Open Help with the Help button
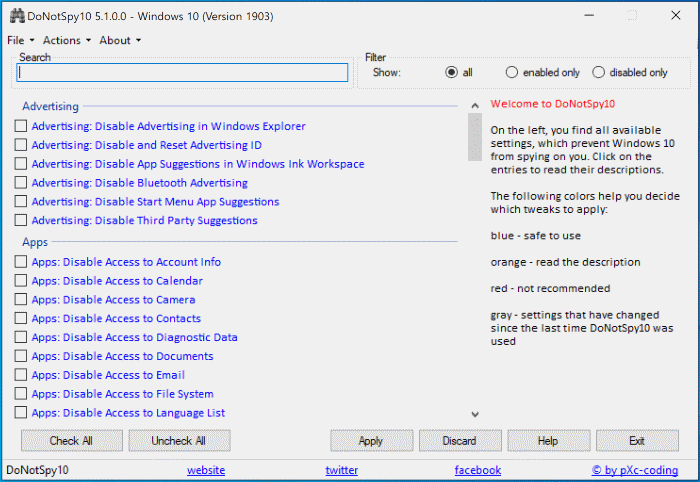The width and height of the screenshot is (700, 482). 549,440
